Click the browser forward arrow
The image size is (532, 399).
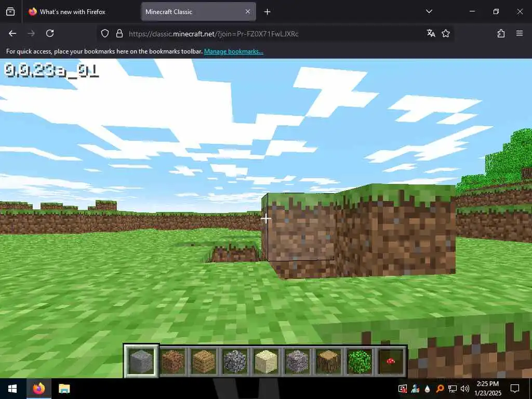[x=31, y=33]
